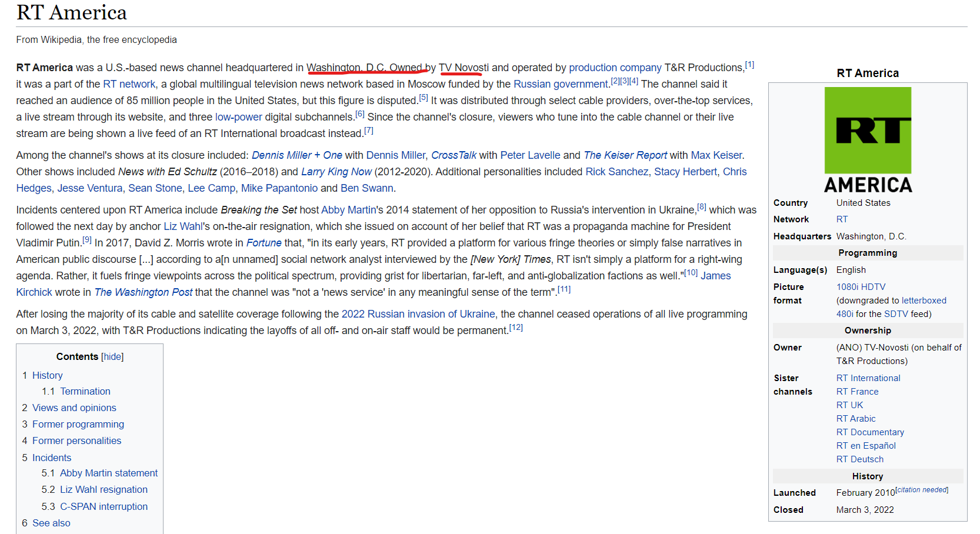Go to See also section
The width and height of the screenshot is (980, 534).
51,523
